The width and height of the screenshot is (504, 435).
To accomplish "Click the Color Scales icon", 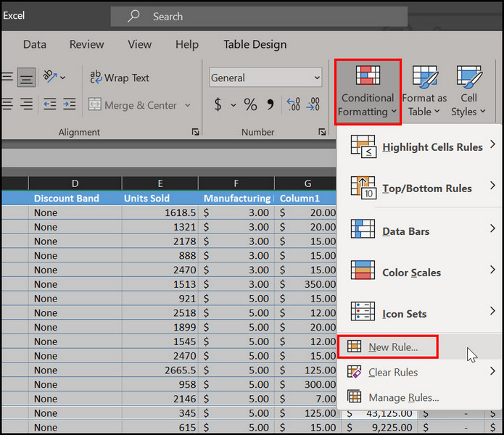I will 363,270.
